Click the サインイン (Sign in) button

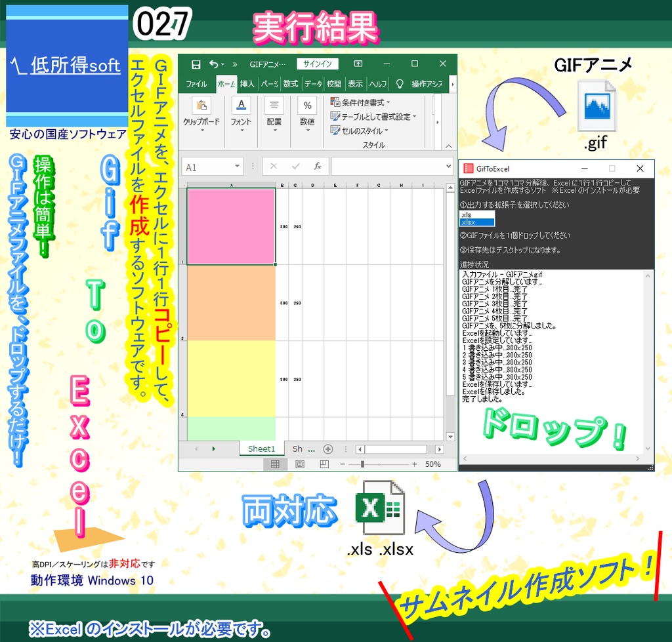(318, 63)
